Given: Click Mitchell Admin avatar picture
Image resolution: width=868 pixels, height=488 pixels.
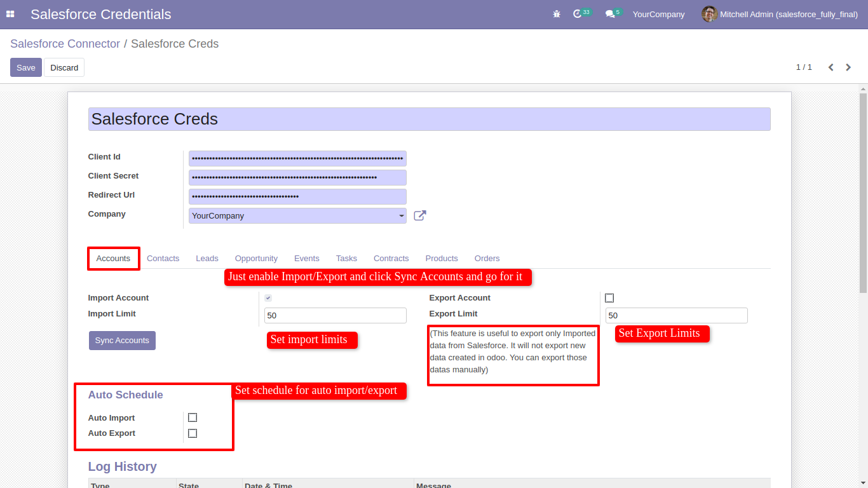Looking at the screenshot, I should tap(709, 14).
